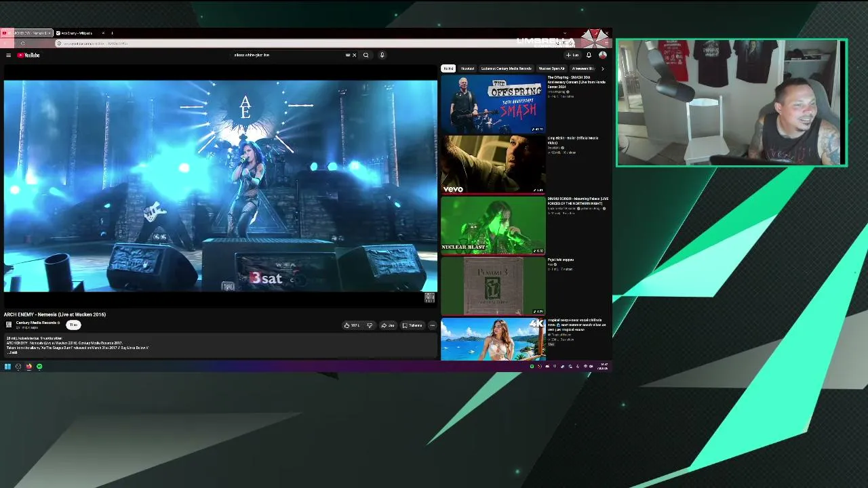
Task: Click the subscribe button beside channel name
Action: pyautogui.click(x=73, y=325)
